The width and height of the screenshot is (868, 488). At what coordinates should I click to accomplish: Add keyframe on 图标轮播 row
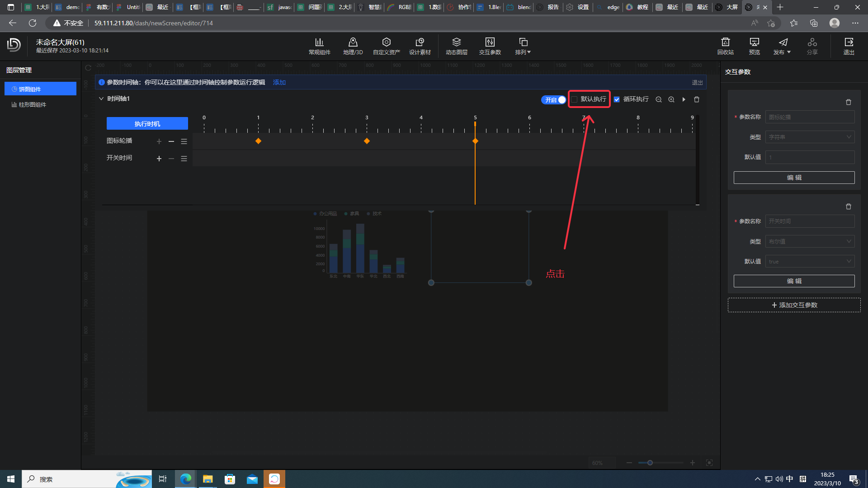point(159,141)
